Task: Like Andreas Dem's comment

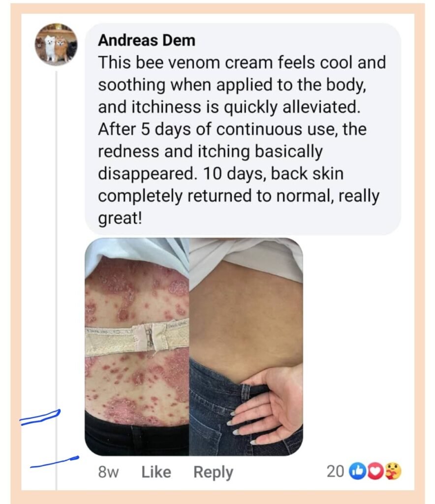Action: click(156, 472)
